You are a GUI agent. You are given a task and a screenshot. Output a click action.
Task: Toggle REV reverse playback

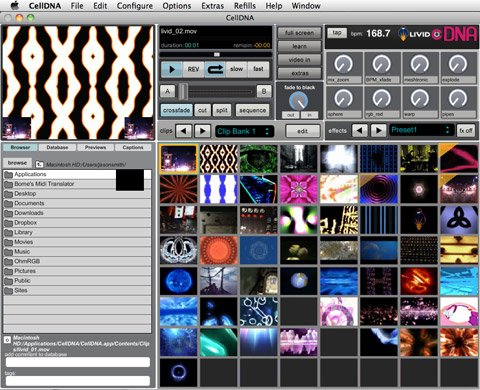click(193, 69)
